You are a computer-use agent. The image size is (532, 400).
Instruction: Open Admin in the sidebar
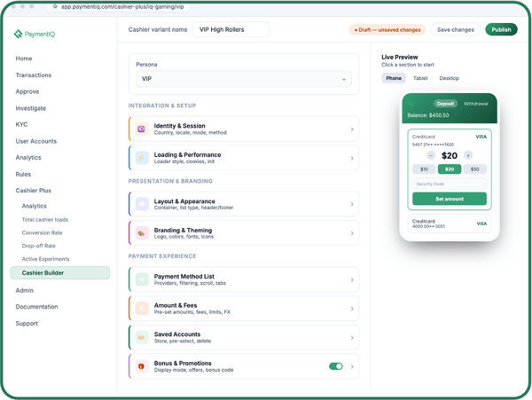pyautogui.click(x=25, y=290)
